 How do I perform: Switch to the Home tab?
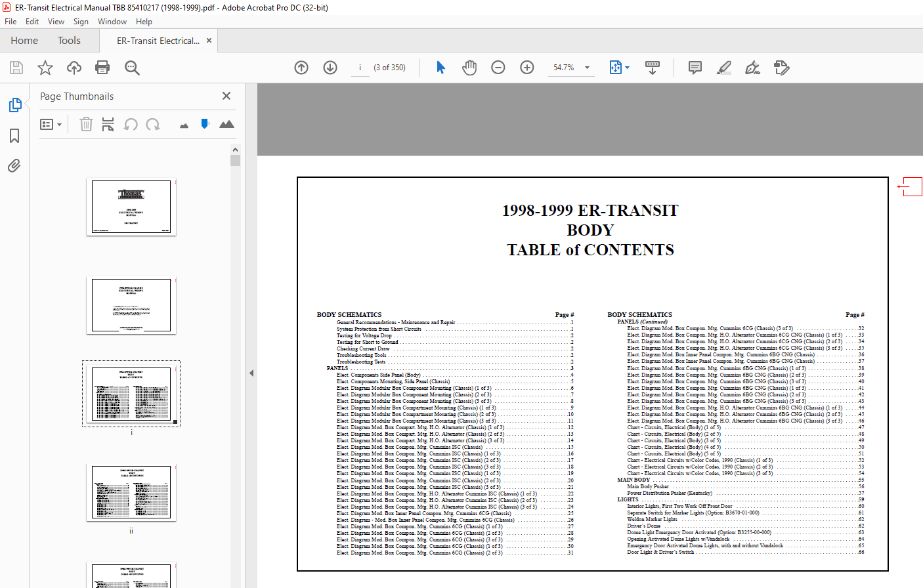24,41
